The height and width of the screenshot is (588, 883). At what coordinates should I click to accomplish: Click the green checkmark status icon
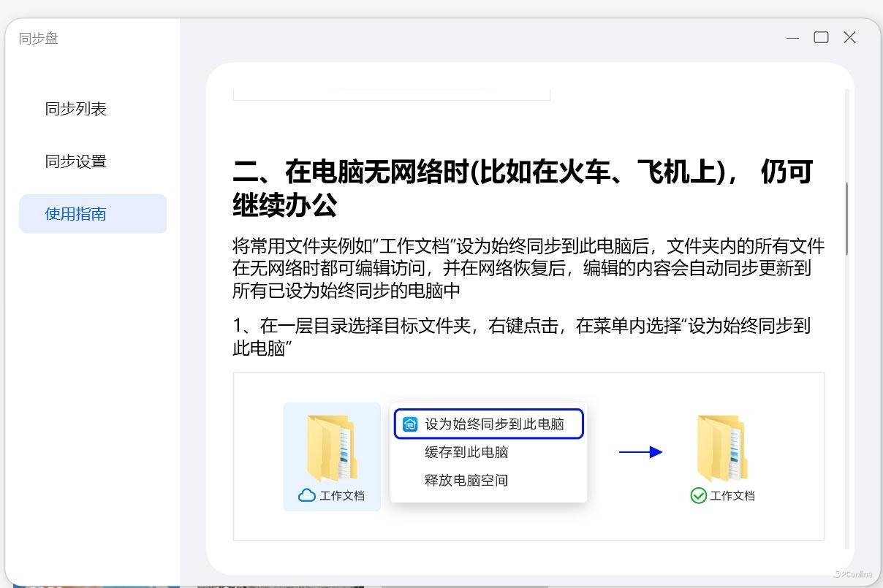coord(698,495)
